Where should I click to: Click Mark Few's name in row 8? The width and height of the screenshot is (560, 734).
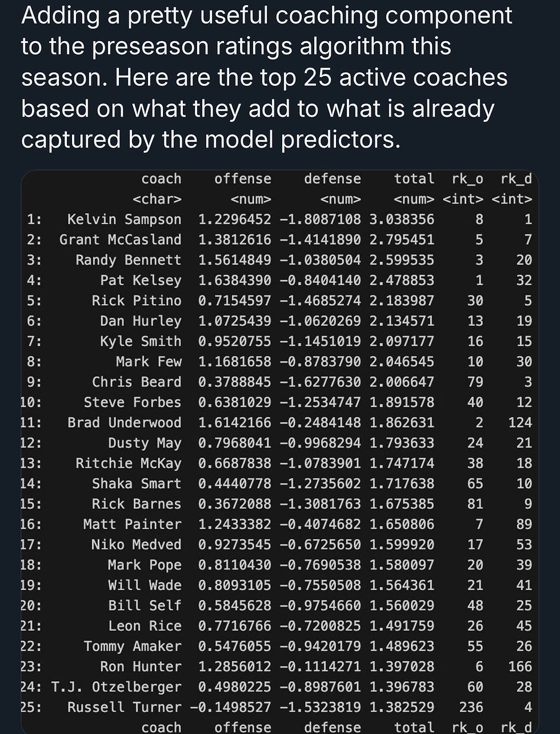point(149,362)
